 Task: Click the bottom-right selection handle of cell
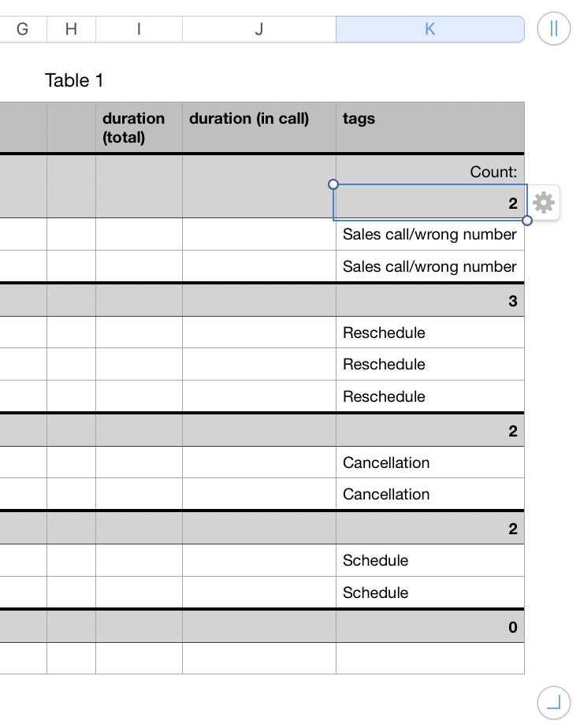[x=527, y=221]
